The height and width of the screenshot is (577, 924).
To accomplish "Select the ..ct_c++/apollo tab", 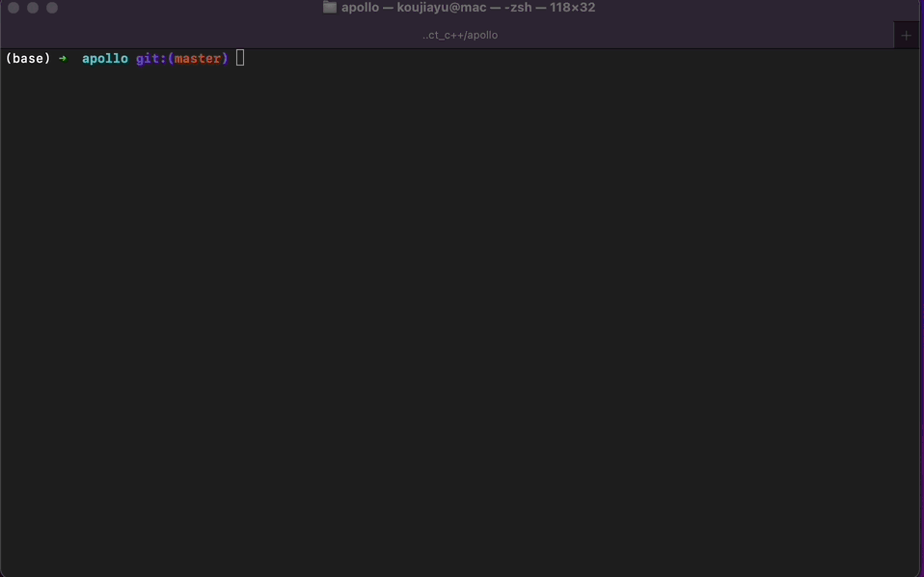I will [460, 36].
